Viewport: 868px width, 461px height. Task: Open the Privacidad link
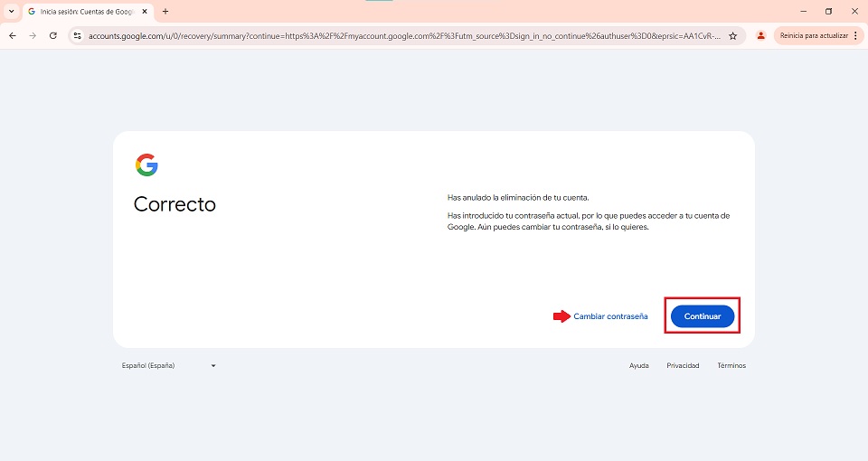tap(683, 365)
